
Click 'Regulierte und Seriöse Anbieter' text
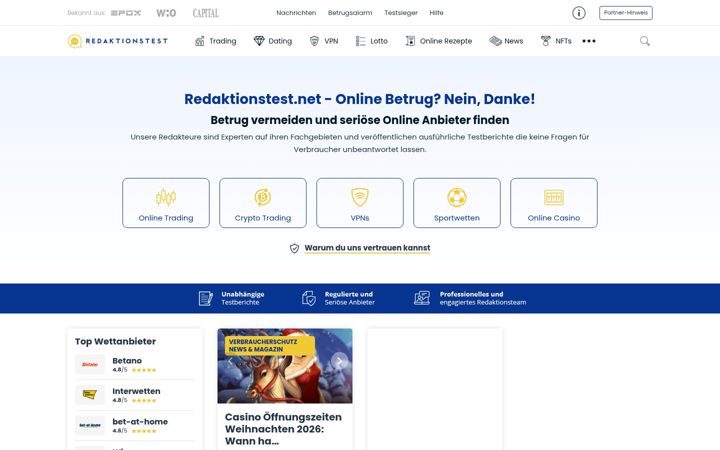tap(349, 298)
